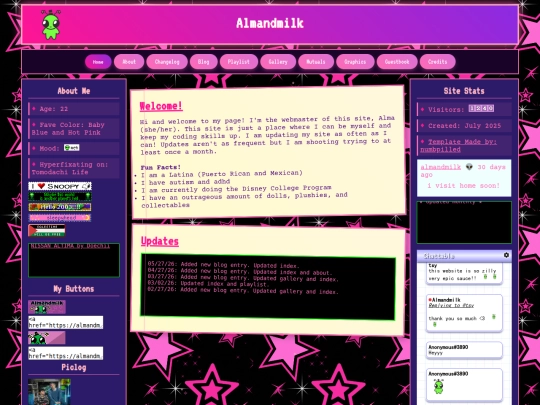
Task: Follow the Template Made by numbpilled link
Action: (458, 146)
